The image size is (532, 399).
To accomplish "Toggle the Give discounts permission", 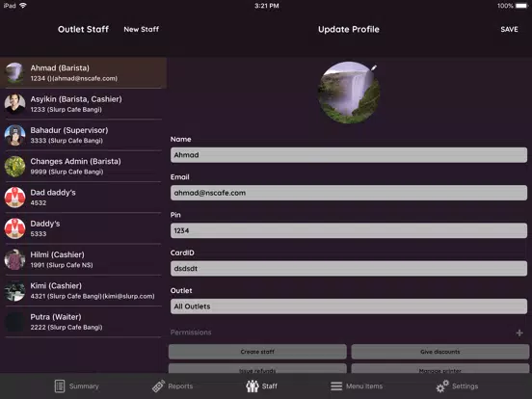I will [440, 352].
